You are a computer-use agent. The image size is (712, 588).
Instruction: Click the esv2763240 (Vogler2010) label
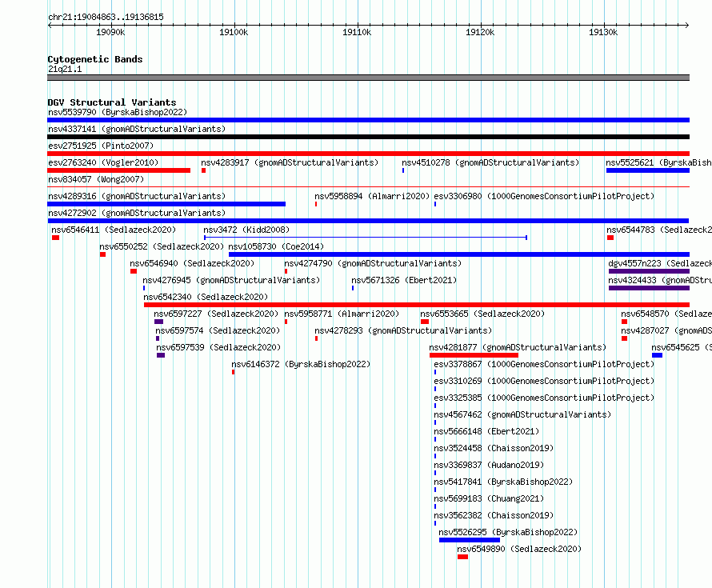pyautogui.click(x=103, y=162)
